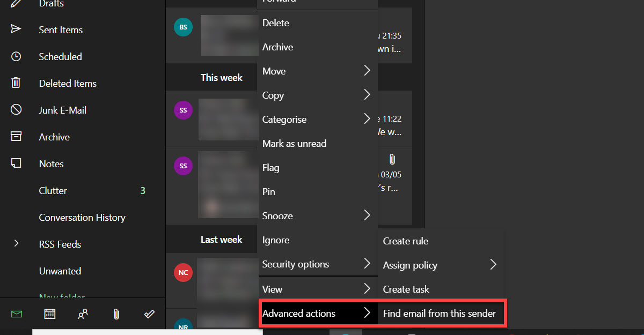
Task: Click the Sent Items paper plane icon
Action: (x=17, y=29)
